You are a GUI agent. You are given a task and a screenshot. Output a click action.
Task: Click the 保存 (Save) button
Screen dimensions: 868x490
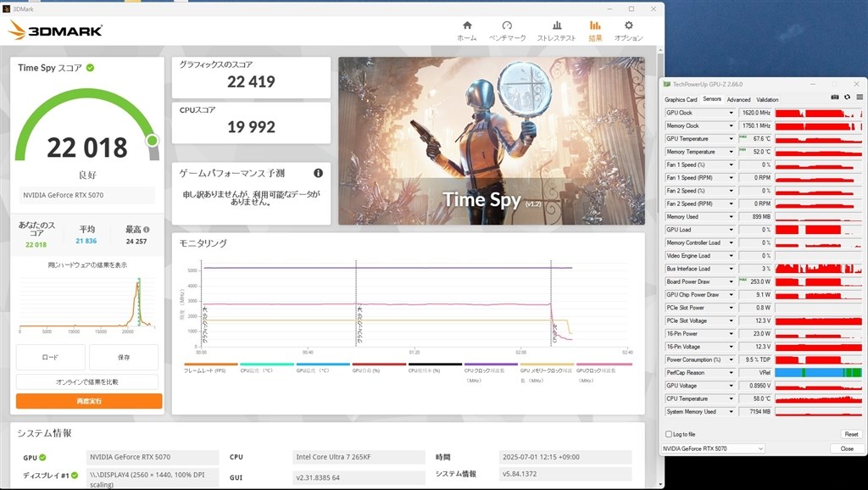(x=124, y=357)
